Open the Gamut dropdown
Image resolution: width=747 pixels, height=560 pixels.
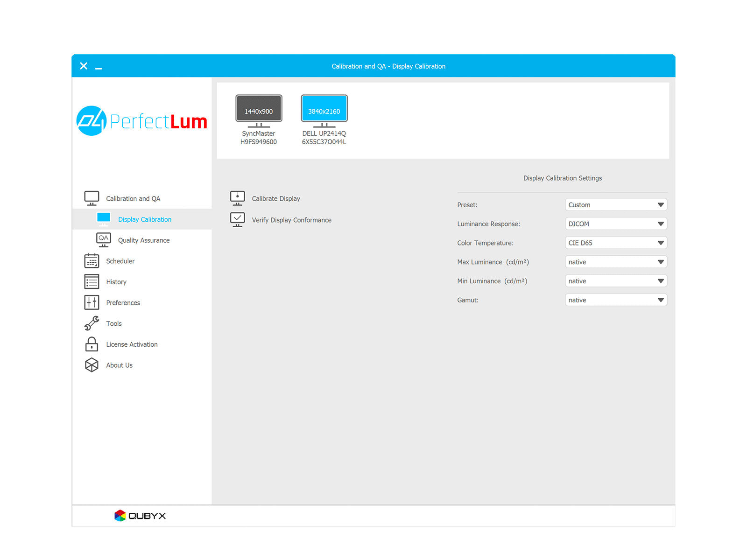(x=615, y=300)
